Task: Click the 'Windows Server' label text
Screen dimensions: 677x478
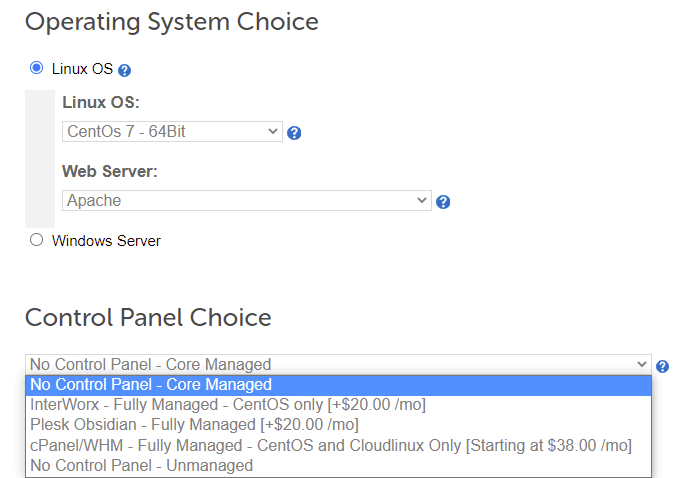Action: pyautogui.click(x=106, y=241)
